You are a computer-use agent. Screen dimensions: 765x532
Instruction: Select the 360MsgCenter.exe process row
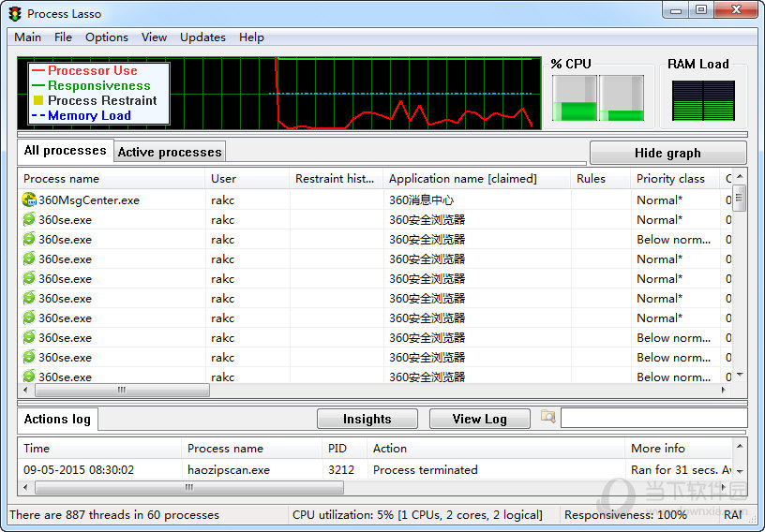coord(376,199)
